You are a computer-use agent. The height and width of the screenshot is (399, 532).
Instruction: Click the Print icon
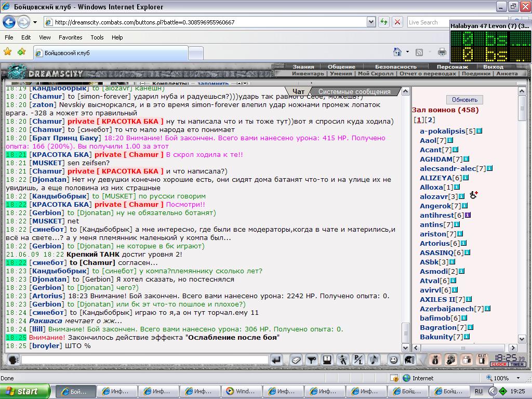pyautogui.click(x=442, y=52)
